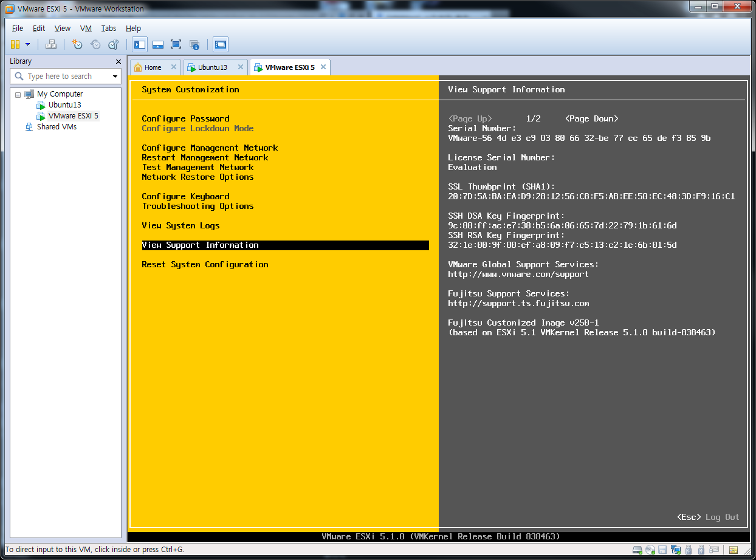Image resolution: width=756 pixels, height=560 pixels.
Task: Select View System Logs entry
Action: [x=180, y=225]
